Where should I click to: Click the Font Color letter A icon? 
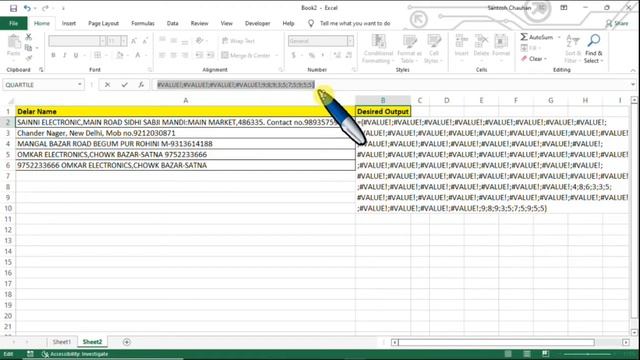click(x=138, y=55)
